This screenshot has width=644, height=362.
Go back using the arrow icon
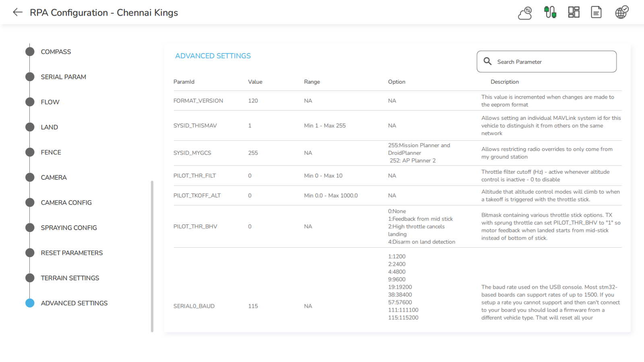pos(18,12)
